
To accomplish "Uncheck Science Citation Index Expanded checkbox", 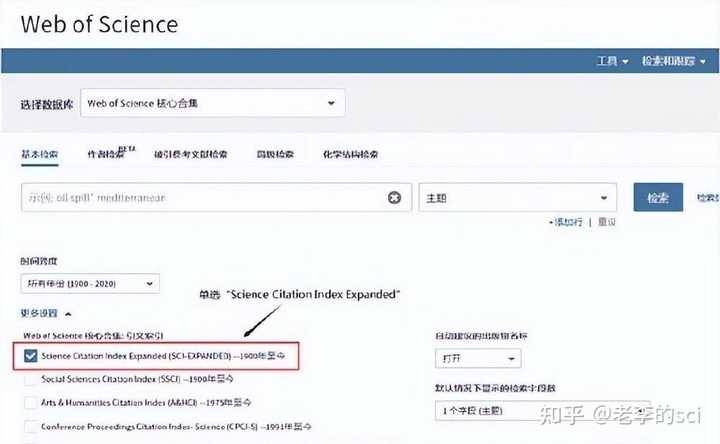I will pos(30,356).
